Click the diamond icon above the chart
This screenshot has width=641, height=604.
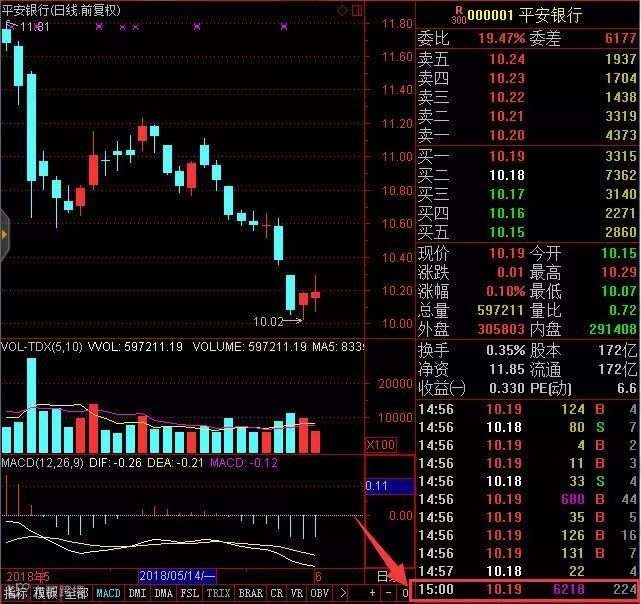(342, 10)
